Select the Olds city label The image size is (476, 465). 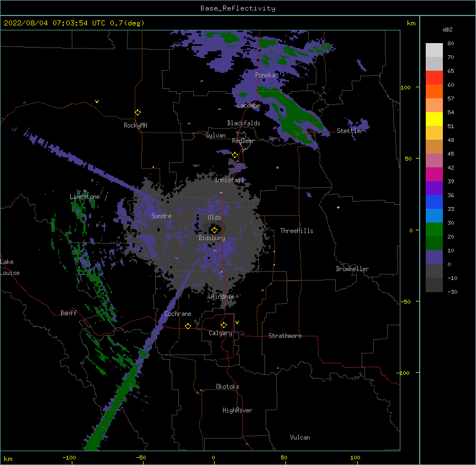pos(214,218)
